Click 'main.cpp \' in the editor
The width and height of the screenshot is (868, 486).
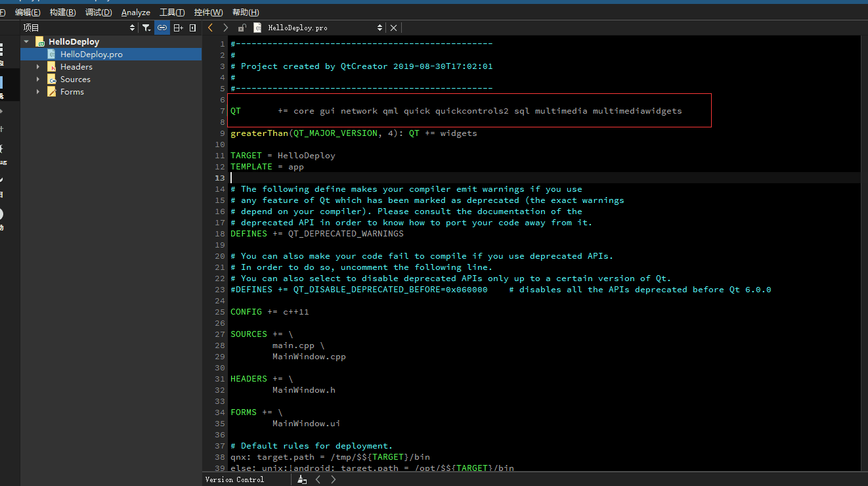[x=299, y=345]
